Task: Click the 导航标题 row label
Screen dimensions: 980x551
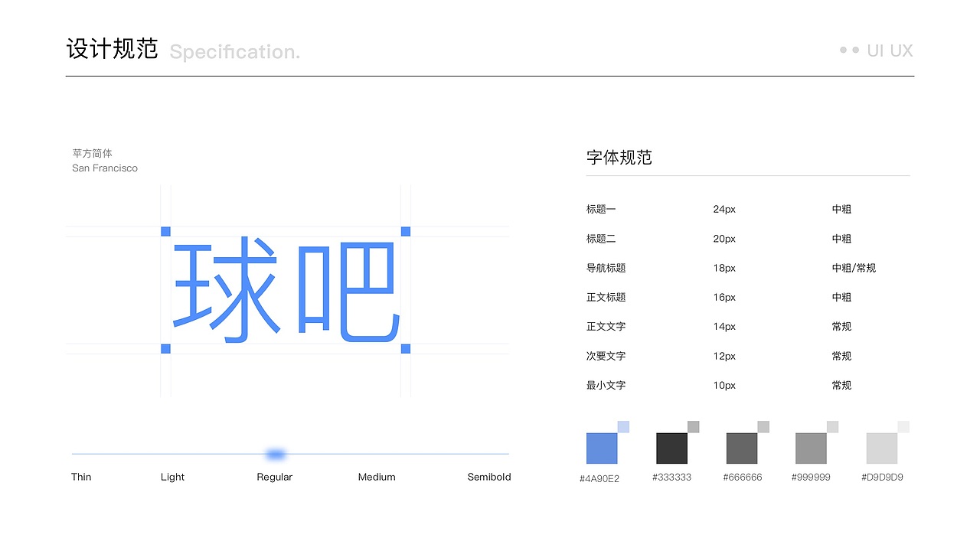Action: tap(606, 268)
